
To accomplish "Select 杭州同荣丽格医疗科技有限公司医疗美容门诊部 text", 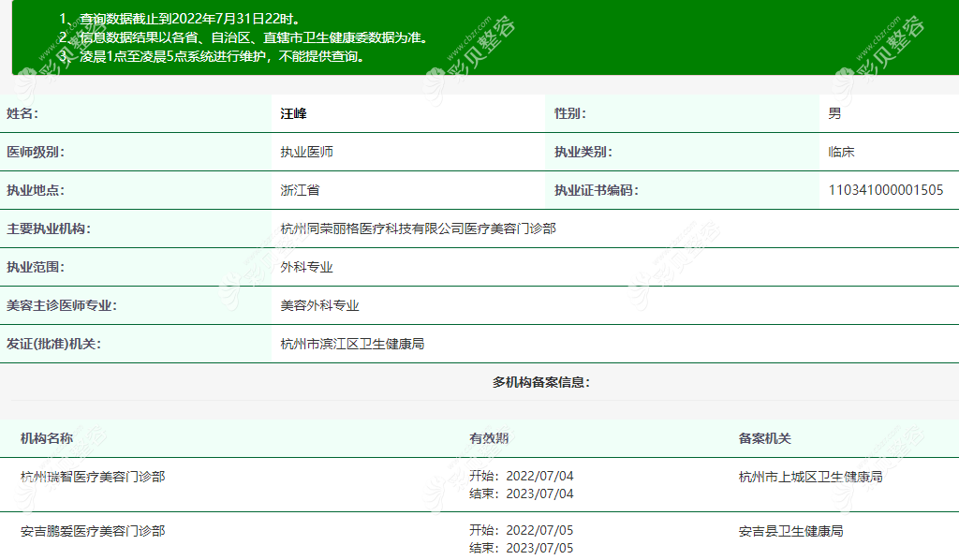I will pyautogui.click(x=419, y=229).
